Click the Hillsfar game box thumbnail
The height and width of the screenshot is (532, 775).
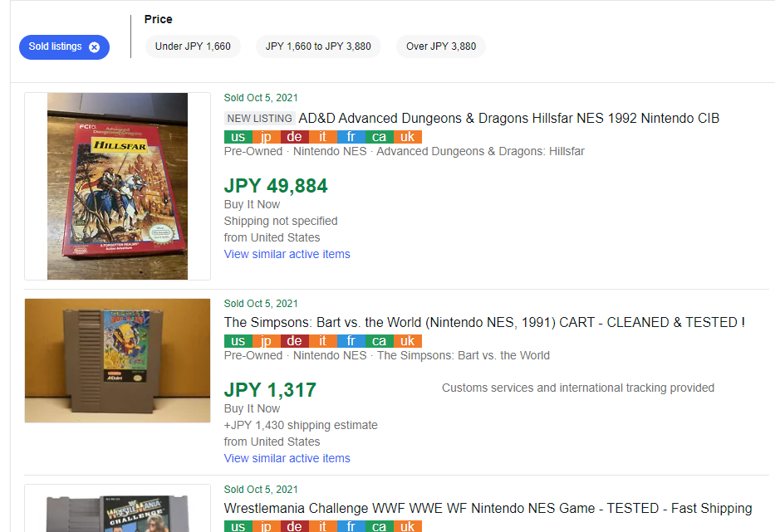[x=117, y=186]
